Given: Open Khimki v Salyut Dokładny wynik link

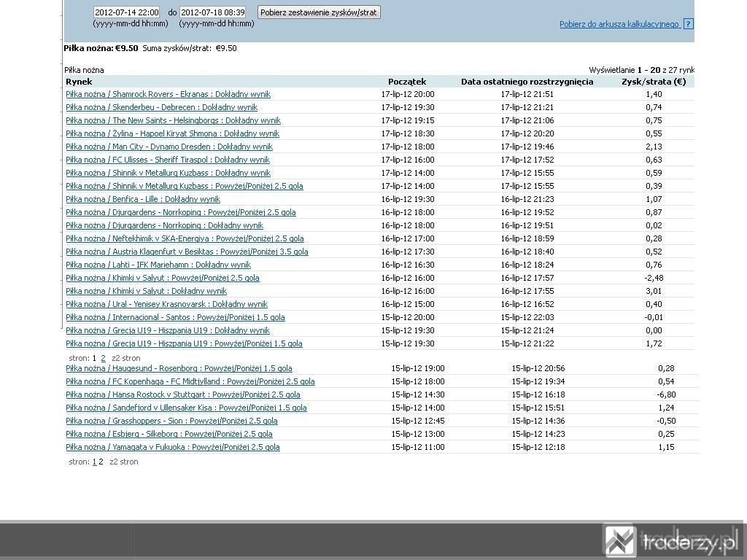Looking at the screenshot, I should [146, 291].
